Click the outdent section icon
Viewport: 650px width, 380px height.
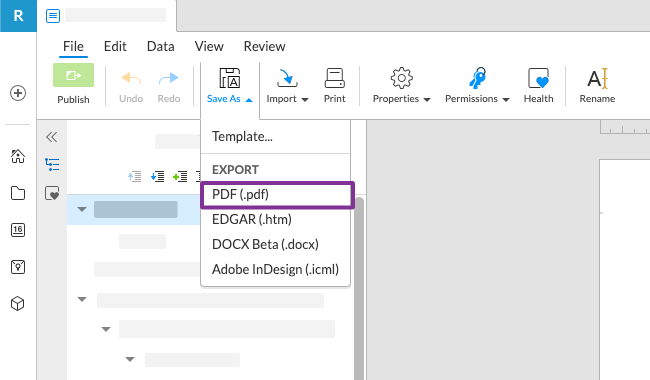(x=135, y=177)
